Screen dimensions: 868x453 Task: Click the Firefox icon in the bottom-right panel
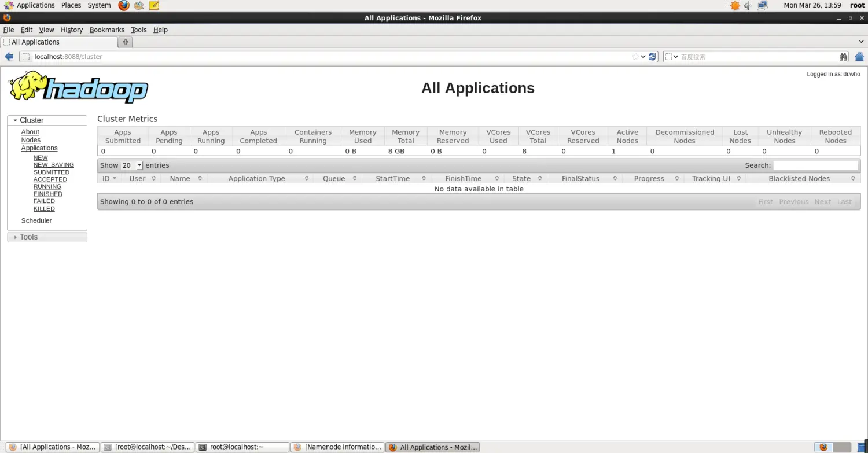pos(823,447)
